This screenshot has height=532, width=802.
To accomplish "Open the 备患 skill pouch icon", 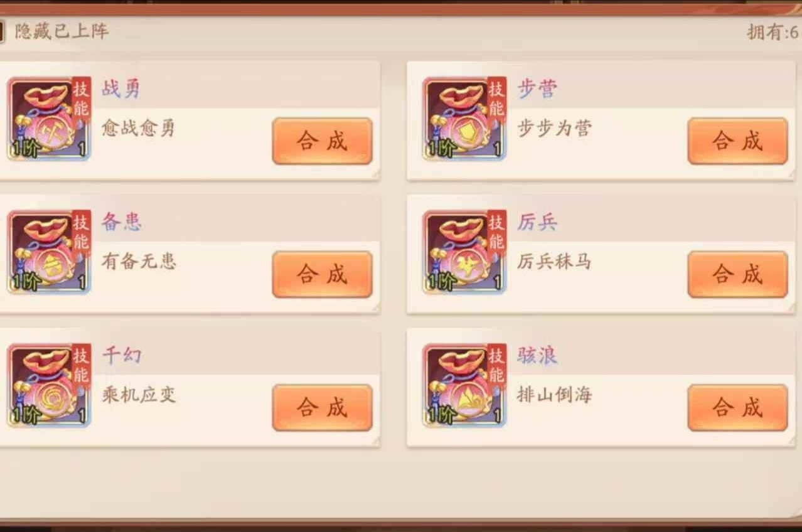I will click(x=49, y=252).
